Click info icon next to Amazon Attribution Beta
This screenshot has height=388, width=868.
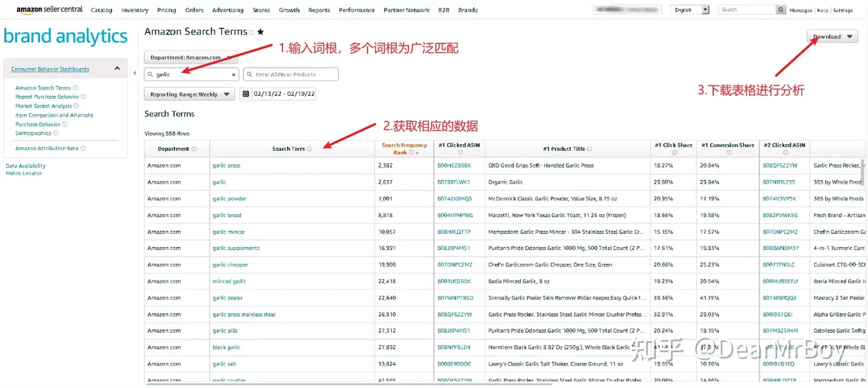[x=83, y=148]
